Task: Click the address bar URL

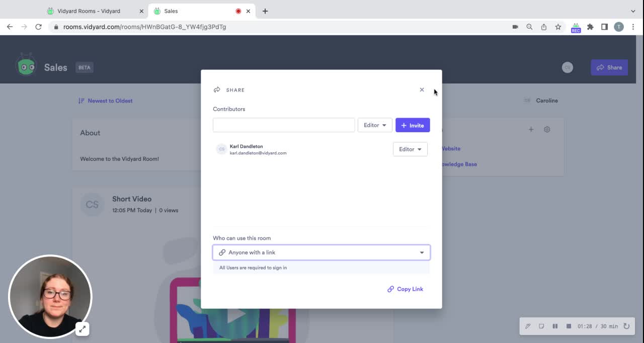Action: pyautogui.click(x=144, y=27)
